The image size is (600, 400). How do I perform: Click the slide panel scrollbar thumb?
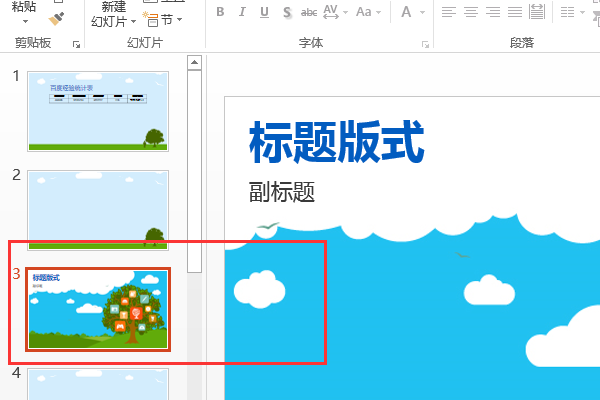pos(194,171)
